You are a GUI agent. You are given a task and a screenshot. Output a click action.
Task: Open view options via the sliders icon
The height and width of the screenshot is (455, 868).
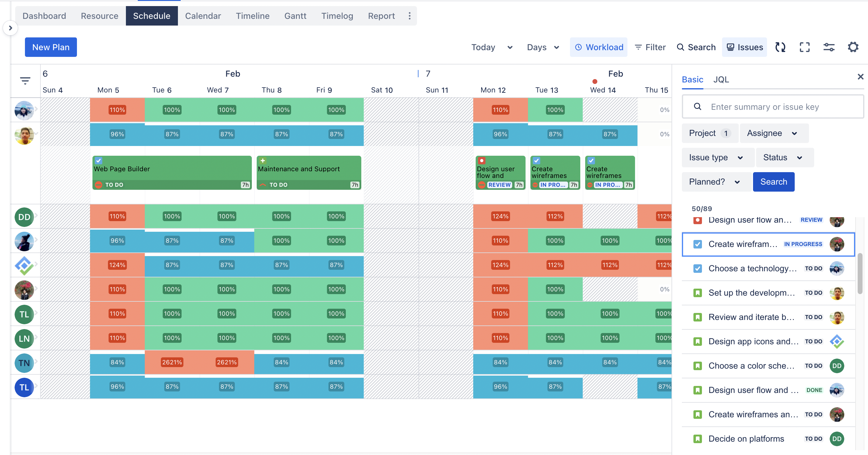point(829,47)
